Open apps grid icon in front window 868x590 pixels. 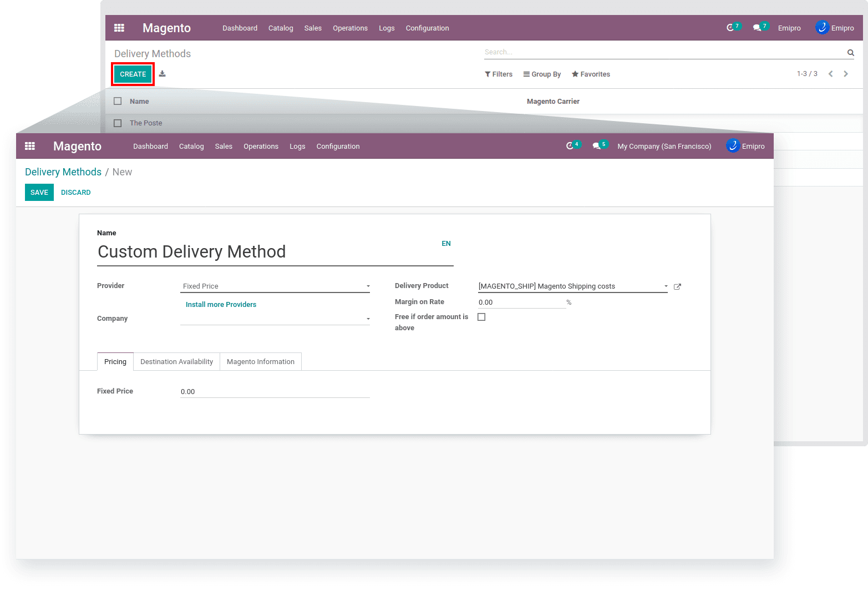[x=30, y=146]
